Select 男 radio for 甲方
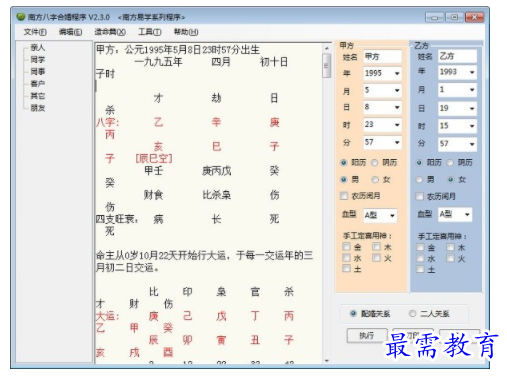Screen dimensions: 507x377 tap(344, 180)
